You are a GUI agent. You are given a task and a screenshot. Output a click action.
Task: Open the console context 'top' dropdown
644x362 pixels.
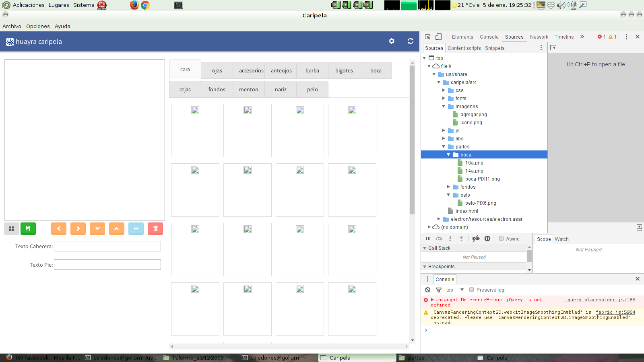(x=455, y=290)
